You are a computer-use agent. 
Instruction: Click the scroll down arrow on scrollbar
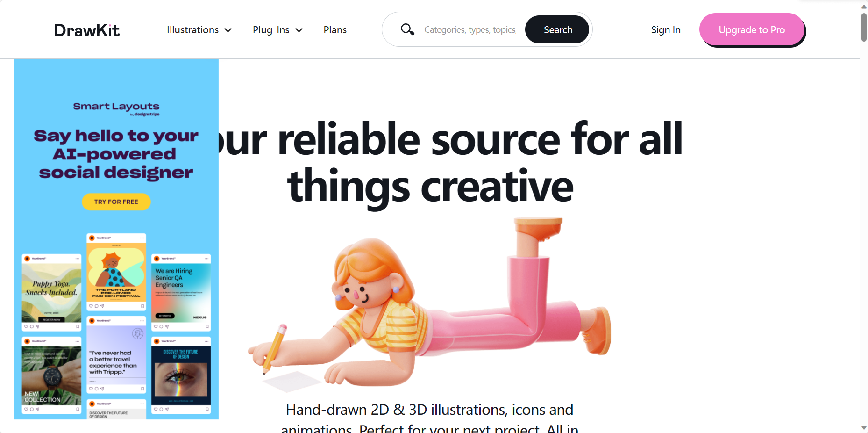(864, 427)
